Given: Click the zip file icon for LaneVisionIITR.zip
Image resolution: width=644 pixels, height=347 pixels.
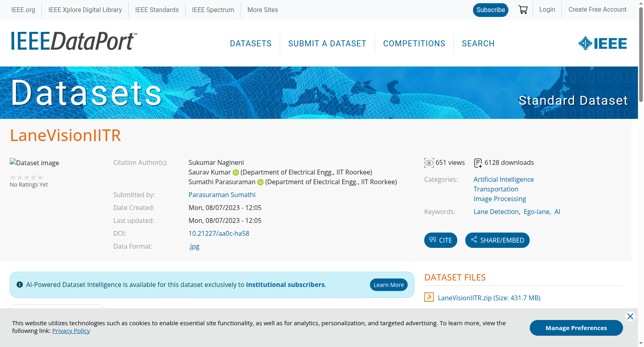Looking at the screenshot, I should 429,297.
